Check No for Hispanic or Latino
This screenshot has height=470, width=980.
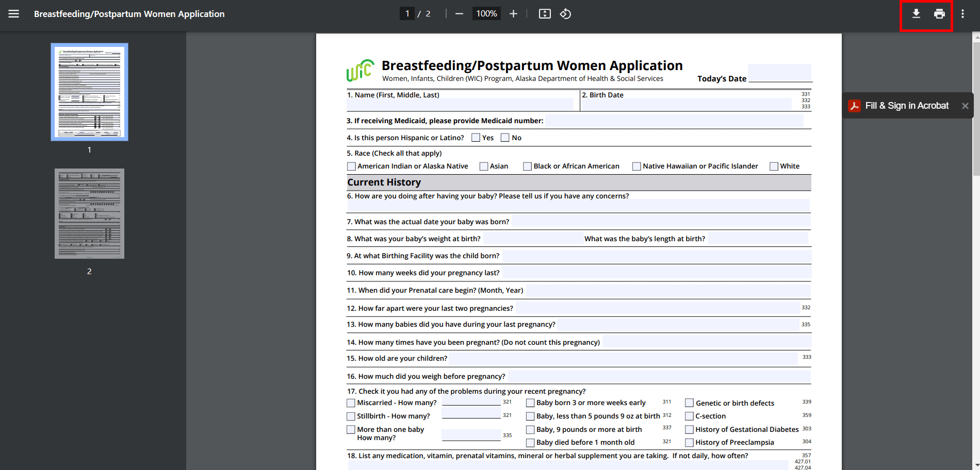505,138
